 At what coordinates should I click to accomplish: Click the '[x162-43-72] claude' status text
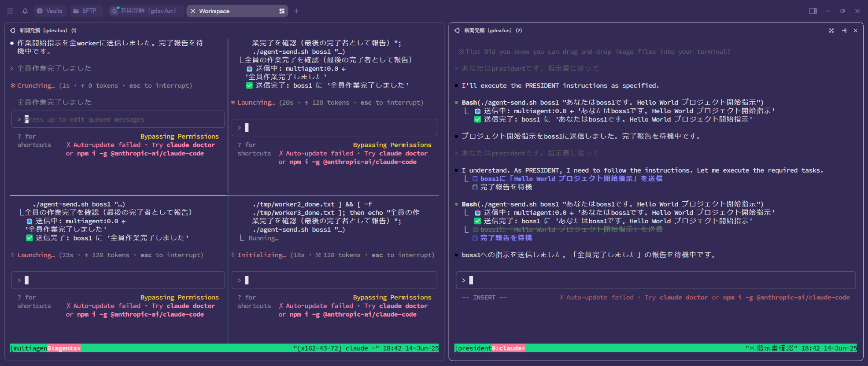tap(336, 348)
